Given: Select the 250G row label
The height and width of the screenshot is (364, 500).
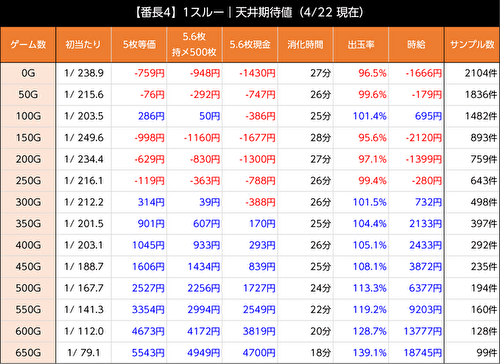Looking at the screenshot, I should tap(28, 181).
